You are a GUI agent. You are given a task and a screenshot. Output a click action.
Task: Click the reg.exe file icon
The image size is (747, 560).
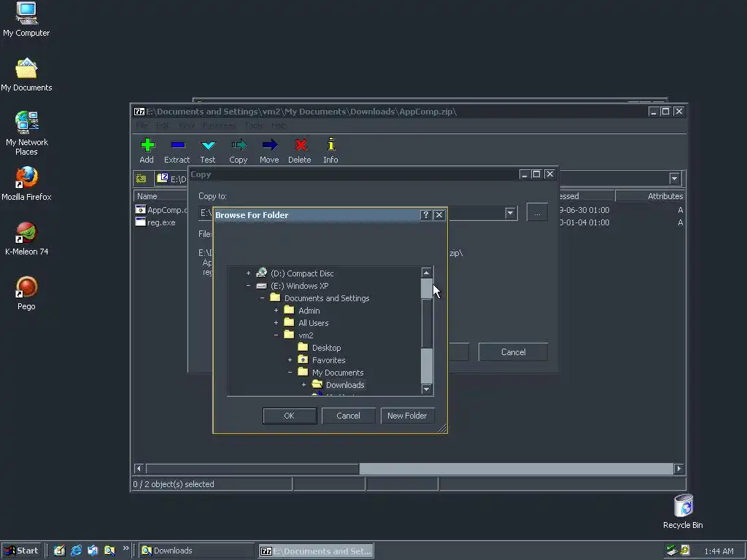tap(141, 222)
